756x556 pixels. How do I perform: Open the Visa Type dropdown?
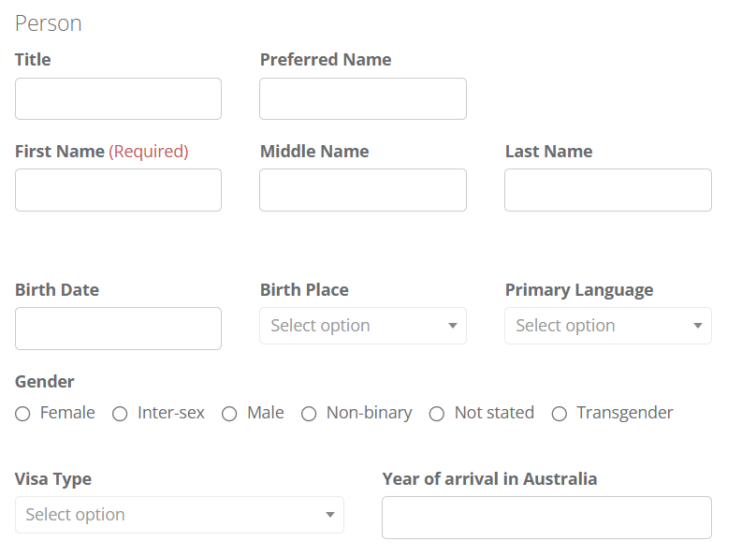pos(180,515)
